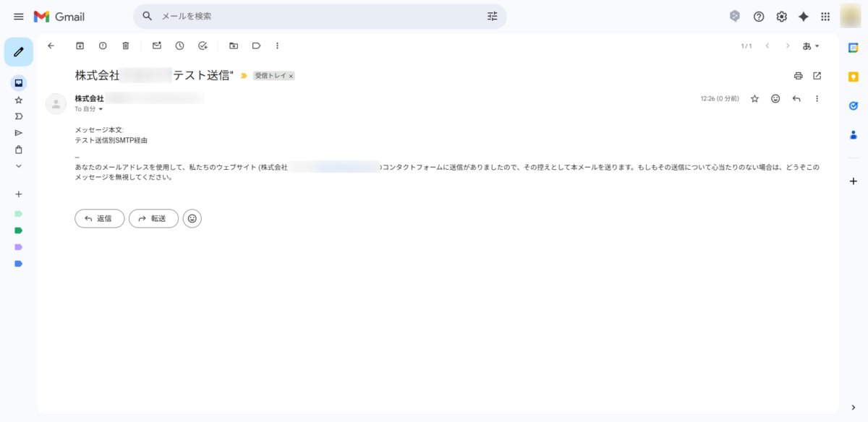The image size is (868, 422).
Task: Print the email using the printer icon
Action: click(799, 76)
